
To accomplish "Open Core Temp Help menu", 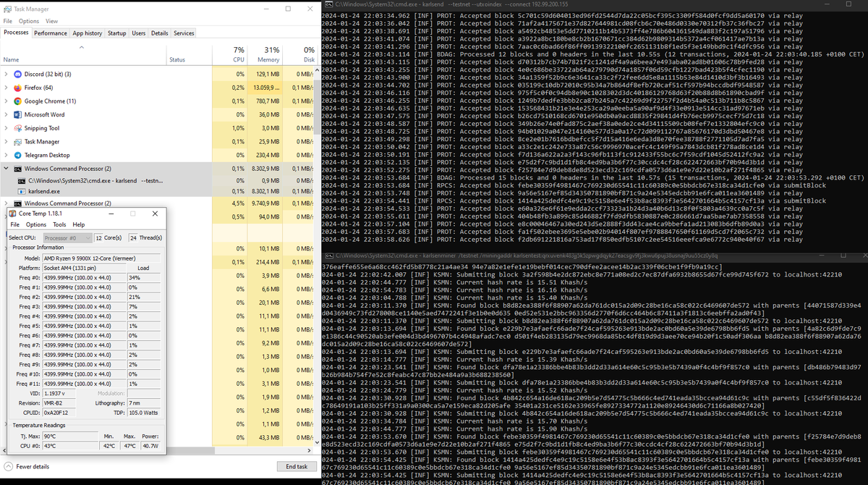I will tap(78, 224).
